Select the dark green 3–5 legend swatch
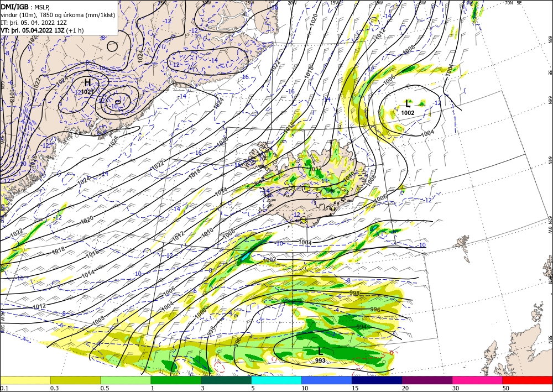 [x=226, y=380]
